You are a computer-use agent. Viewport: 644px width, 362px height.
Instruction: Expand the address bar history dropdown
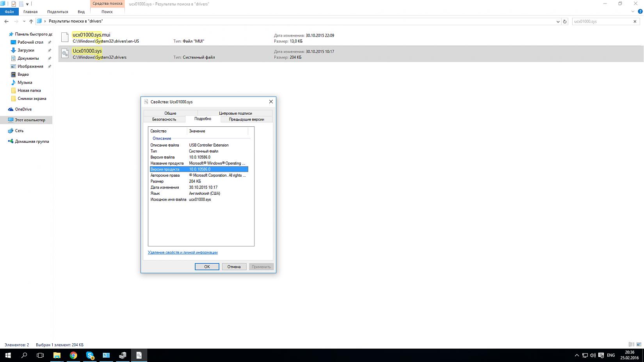pos(558,21)
